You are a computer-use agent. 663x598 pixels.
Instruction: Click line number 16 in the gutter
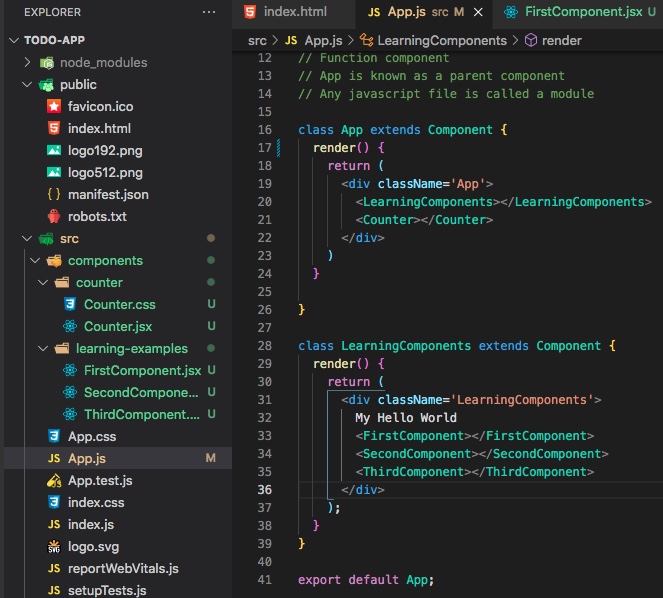coord(265,129)
